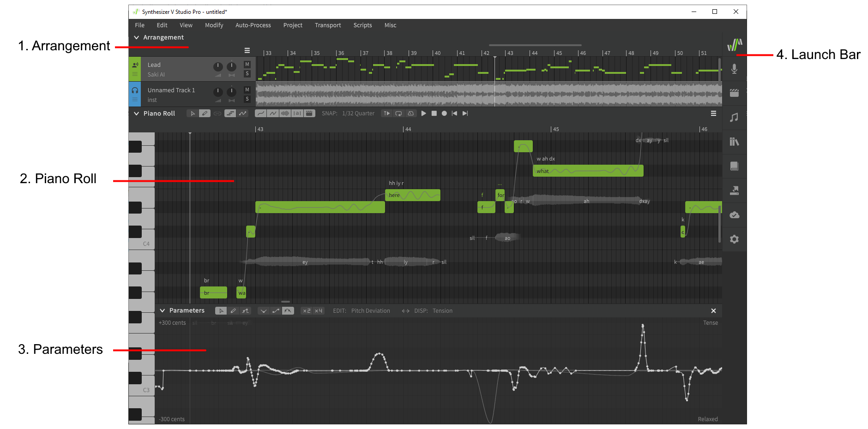Image resolution: width=868 pixels, height=429 pixels.
Task: Solo Unnamed Track 1
Action: click(247, 99)
